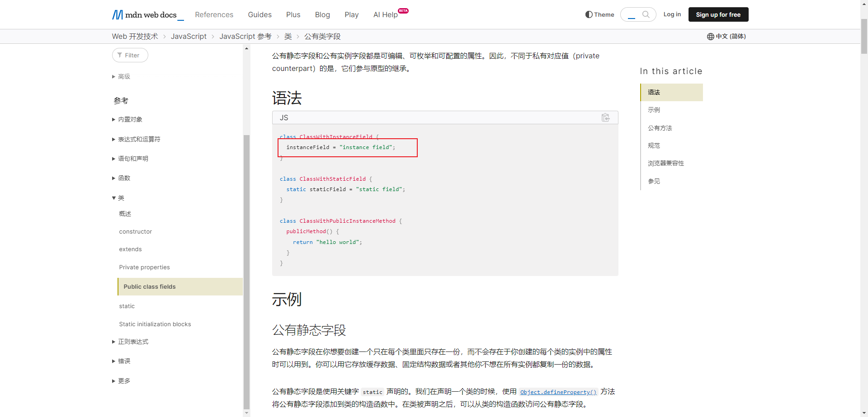Expand the 内置对象 sidebar section
The image size is (868, 417).
[130, 120]
